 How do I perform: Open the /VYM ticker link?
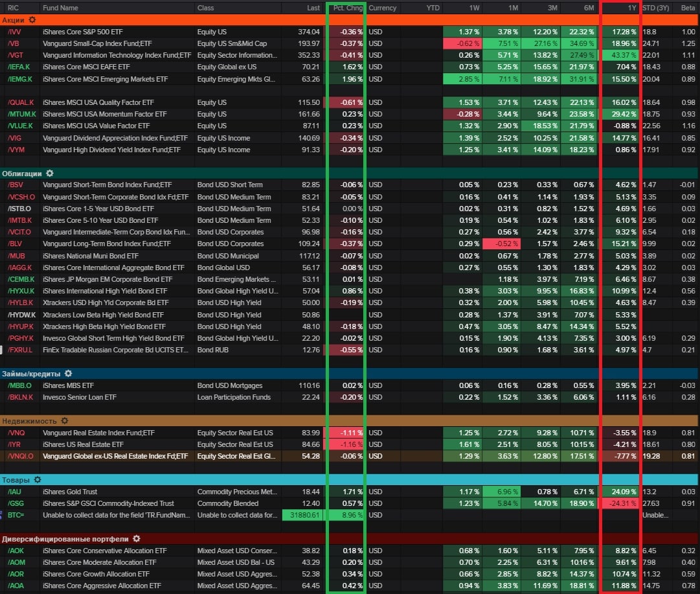[x=16, y=150]
